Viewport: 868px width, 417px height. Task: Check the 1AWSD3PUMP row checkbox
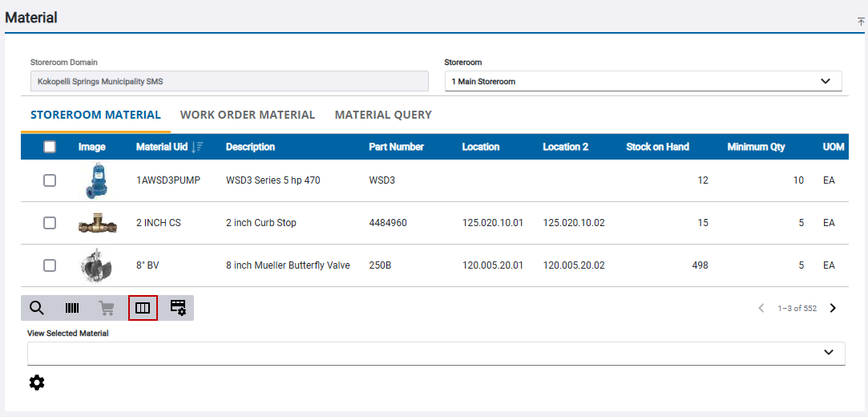click(x=50, y=180)
